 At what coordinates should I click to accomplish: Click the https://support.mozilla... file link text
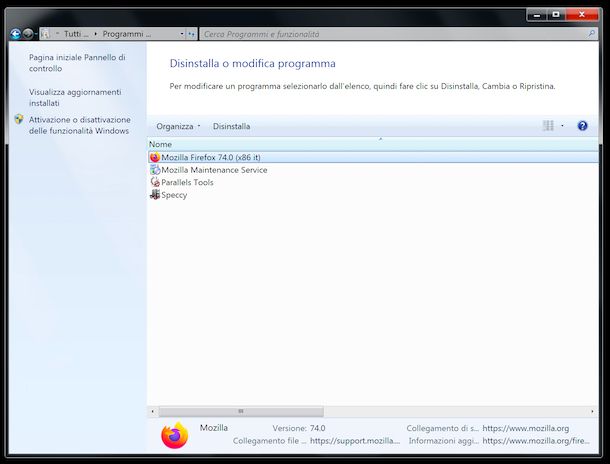tap(355, 441)
